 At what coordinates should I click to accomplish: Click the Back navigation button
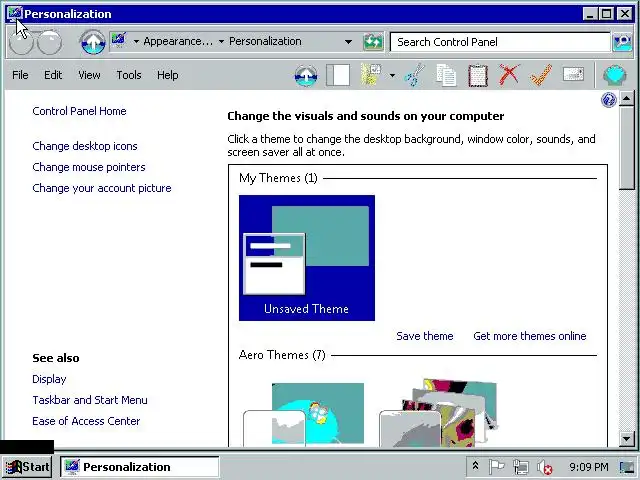coord(20,42)
